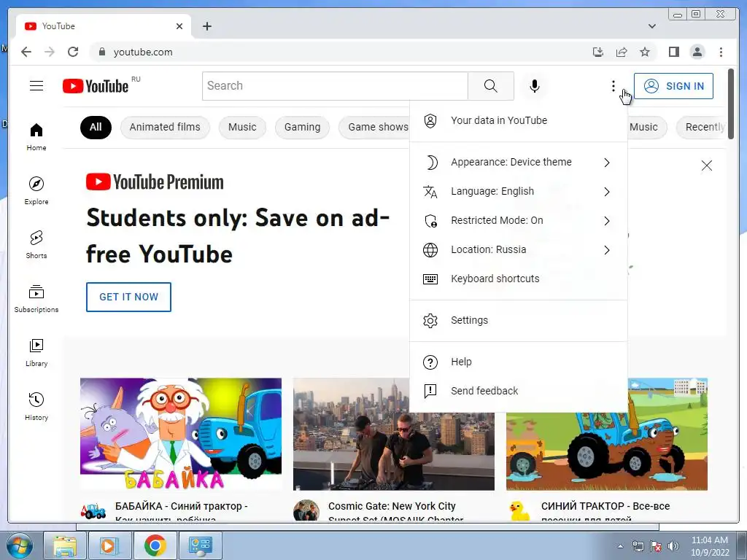Open the Chrome side panel icon

pyautogui.click(x=673, y=52)
